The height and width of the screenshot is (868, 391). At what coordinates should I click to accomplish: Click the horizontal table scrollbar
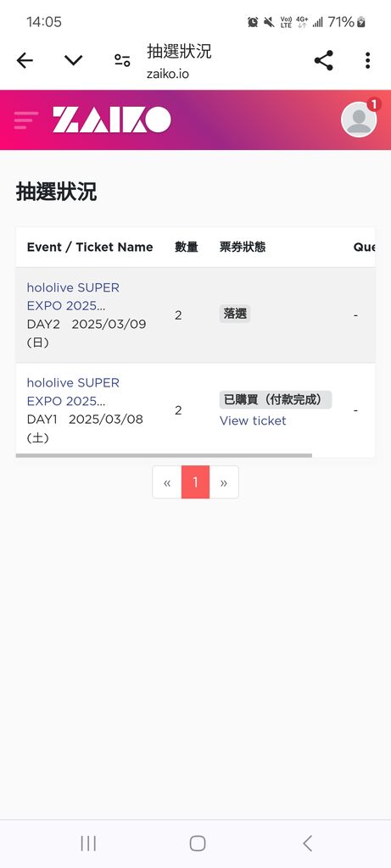coord(164,455)
